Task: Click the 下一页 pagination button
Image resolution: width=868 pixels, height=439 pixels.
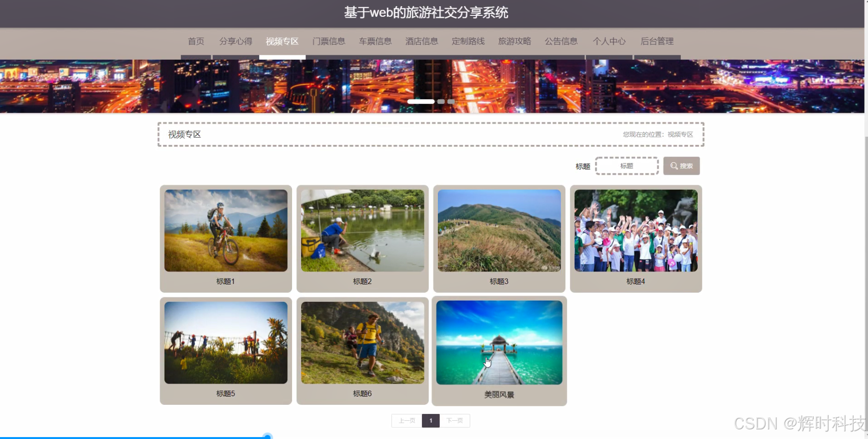Action: (455, 420)
